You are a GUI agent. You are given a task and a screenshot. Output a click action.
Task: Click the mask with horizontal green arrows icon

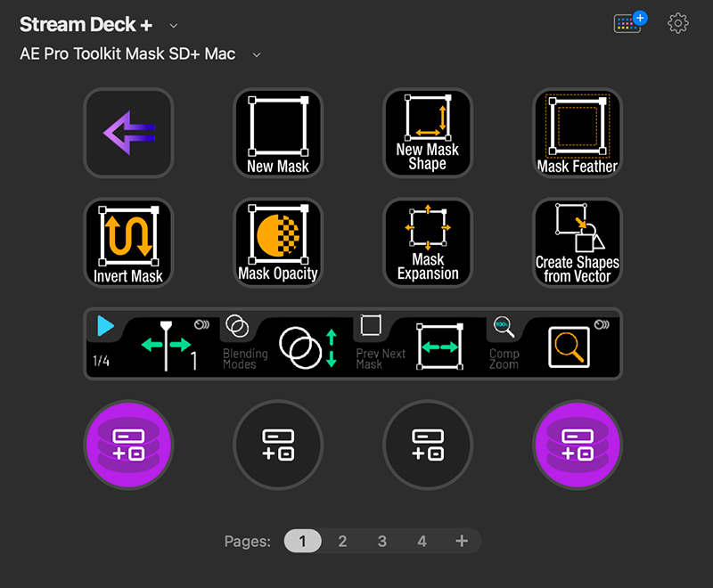(439, 347)
